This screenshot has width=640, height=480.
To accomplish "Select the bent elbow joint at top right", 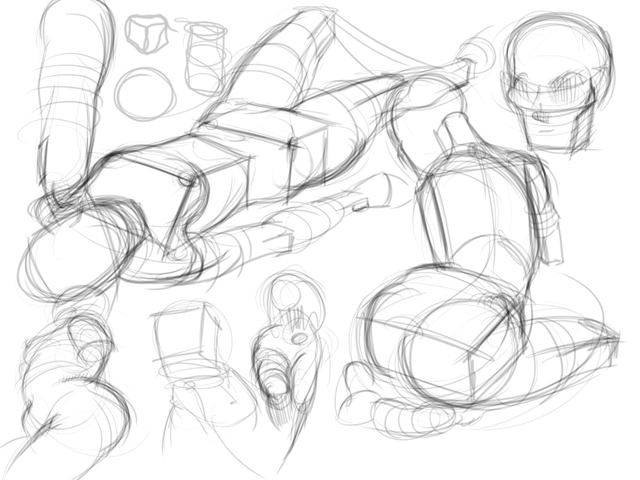I will point(408,100).
